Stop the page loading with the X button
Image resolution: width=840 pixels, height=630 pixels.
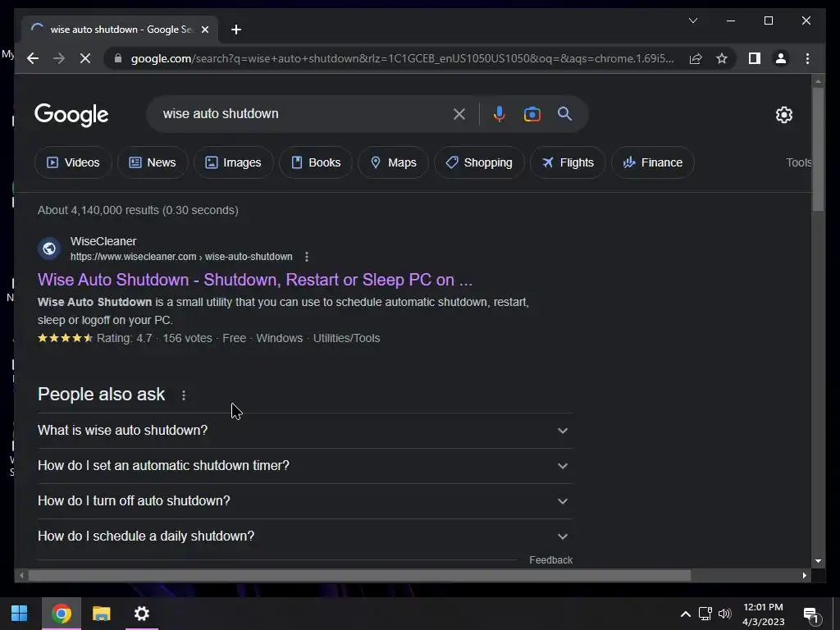(x=85, y=58)
